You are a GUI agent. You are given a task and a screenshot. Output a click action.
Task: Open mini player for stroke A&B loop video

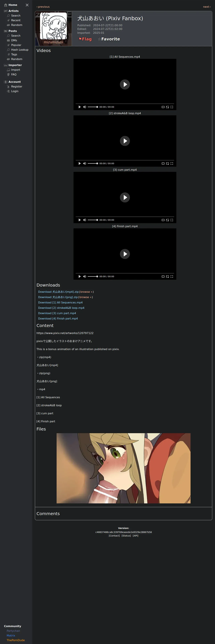tap(167, 164)
